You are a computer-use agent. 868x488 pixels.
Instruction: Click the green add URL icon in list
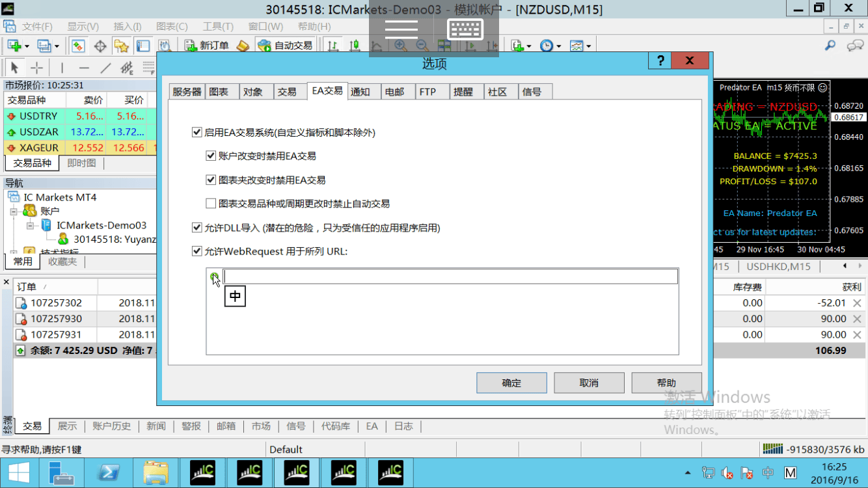point(214,277)
